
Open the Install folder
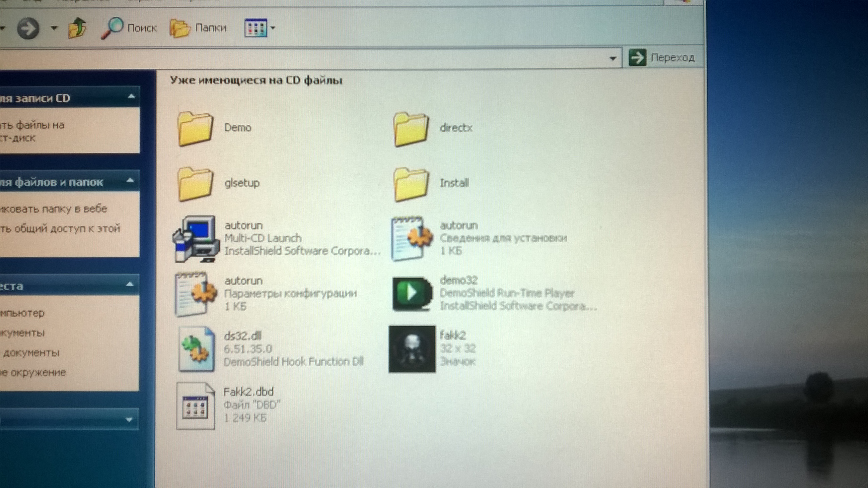(411, 185)
